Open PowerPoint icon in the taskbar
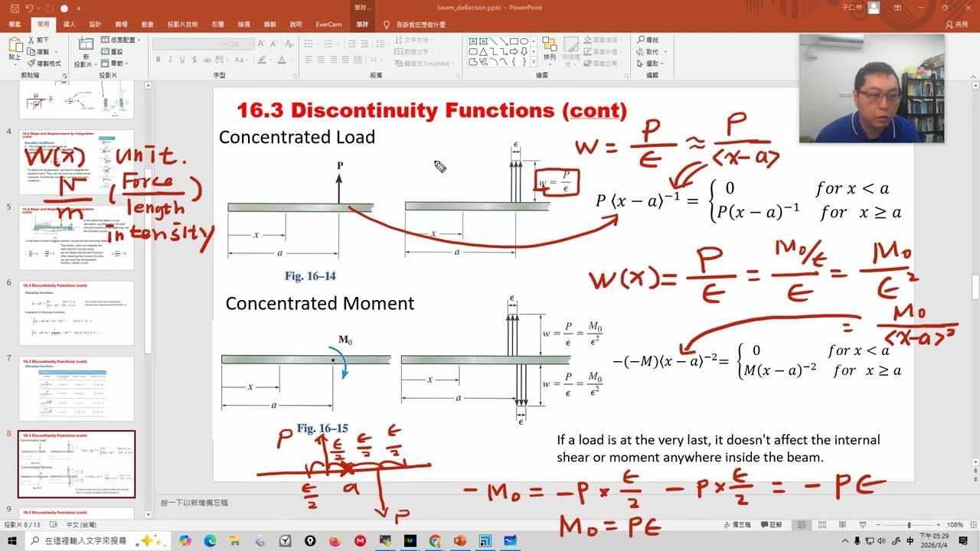980x551 pixels. point(460,540)
